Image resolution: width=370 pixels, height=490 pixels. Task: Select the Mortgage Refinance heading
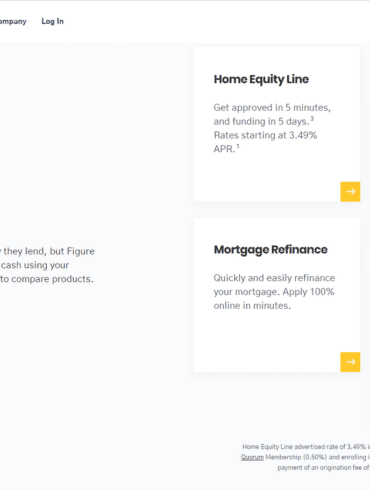pyautogui.click(x=271, y=250)
